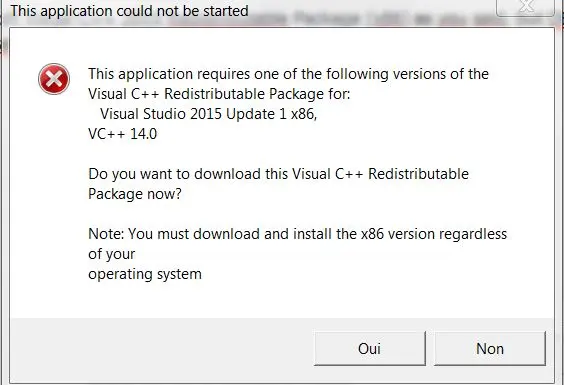The width and height of the screenshot is (564, 385).
Task: Click the "Package now?" text line
Action: (135, 194)
